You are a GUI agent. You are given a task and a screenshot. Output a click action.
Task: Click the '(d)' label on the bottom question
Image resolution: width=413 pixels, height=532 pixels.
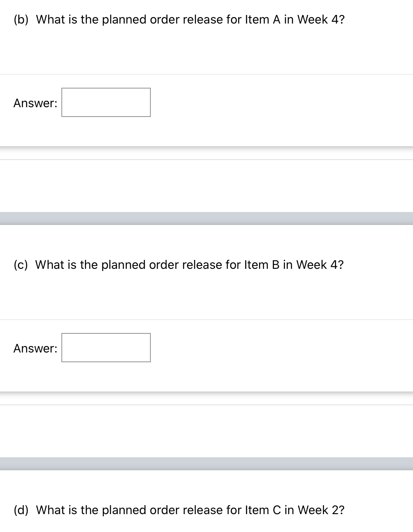pyautogui.click(x=22, y=510)
